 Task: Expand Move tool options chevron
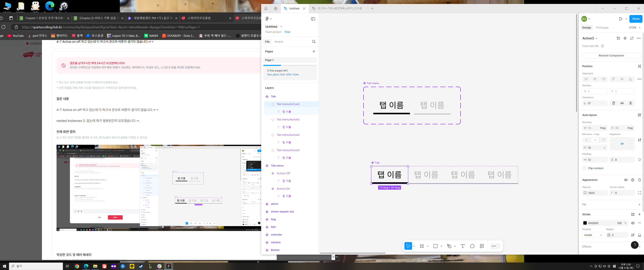[x=414, y=246]
